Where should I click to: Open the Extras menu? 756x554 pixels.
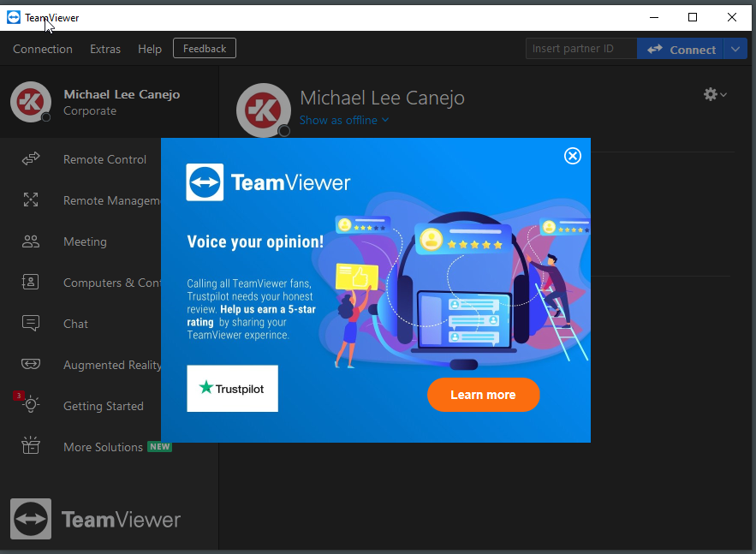[105, 49]
